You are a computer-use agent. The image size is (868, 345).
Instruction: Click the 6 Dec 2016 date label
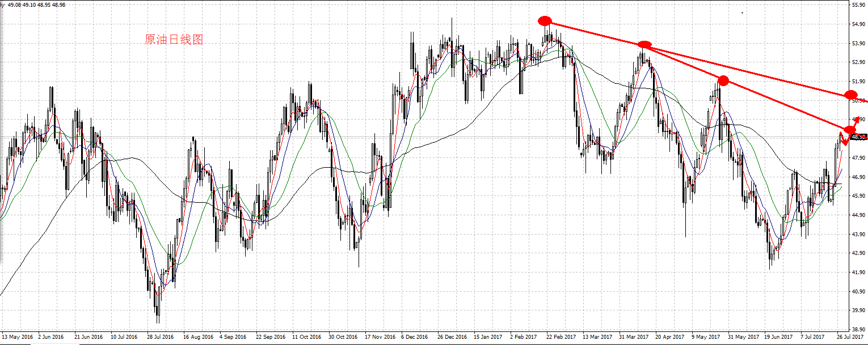[414, 337]
